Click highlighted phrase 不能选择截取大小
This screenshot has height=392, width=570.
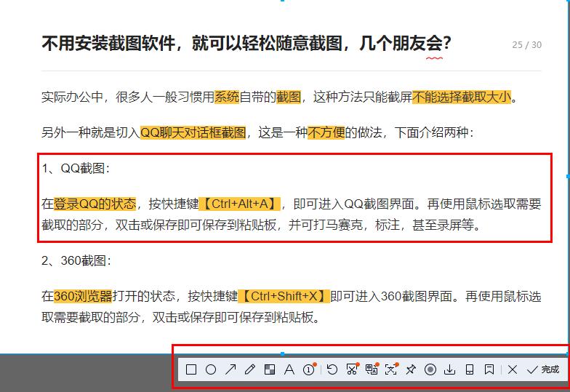coord(462,97)
